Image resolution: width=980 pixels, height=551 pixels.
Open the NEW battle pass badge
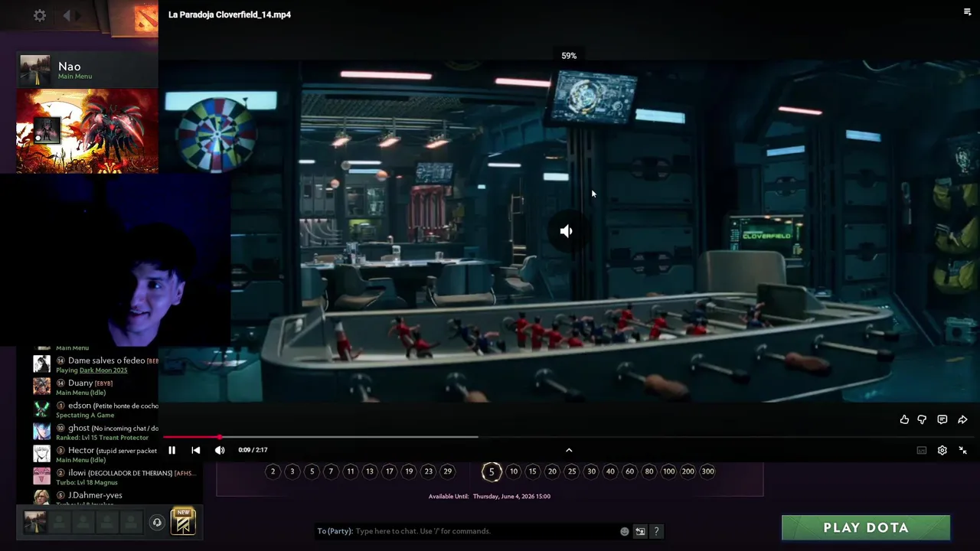[183, 521]
